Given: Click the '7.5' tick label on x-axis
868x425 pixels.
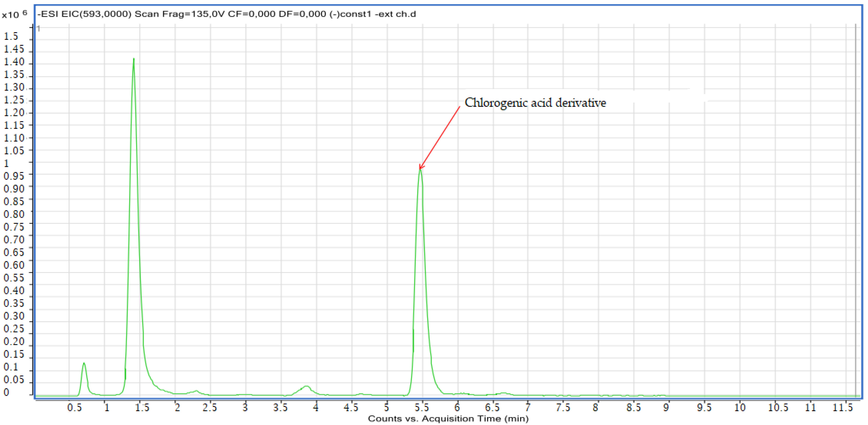Looking at the screenshot, I should coord(563,407).
